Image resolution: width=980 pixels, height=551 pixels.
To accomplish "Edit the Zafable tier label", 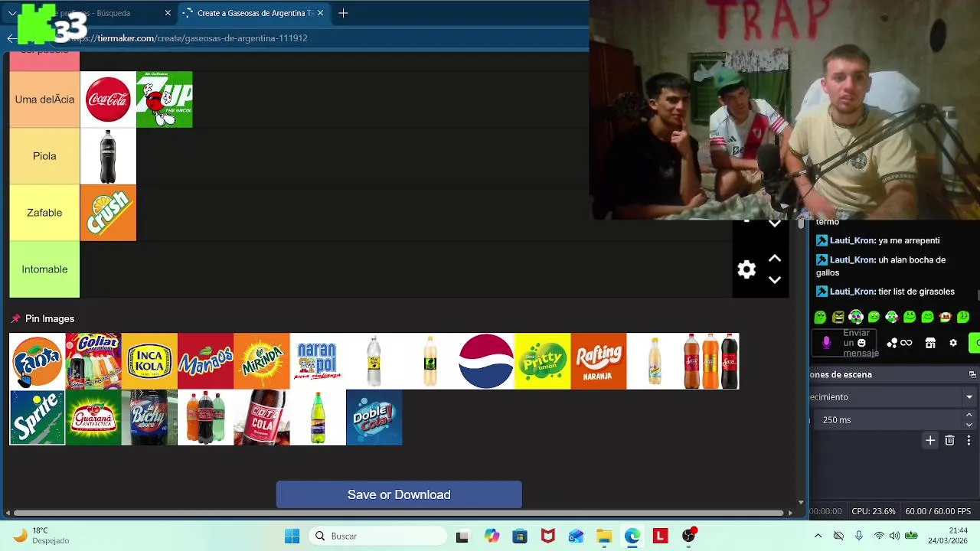I will point(44,213).
